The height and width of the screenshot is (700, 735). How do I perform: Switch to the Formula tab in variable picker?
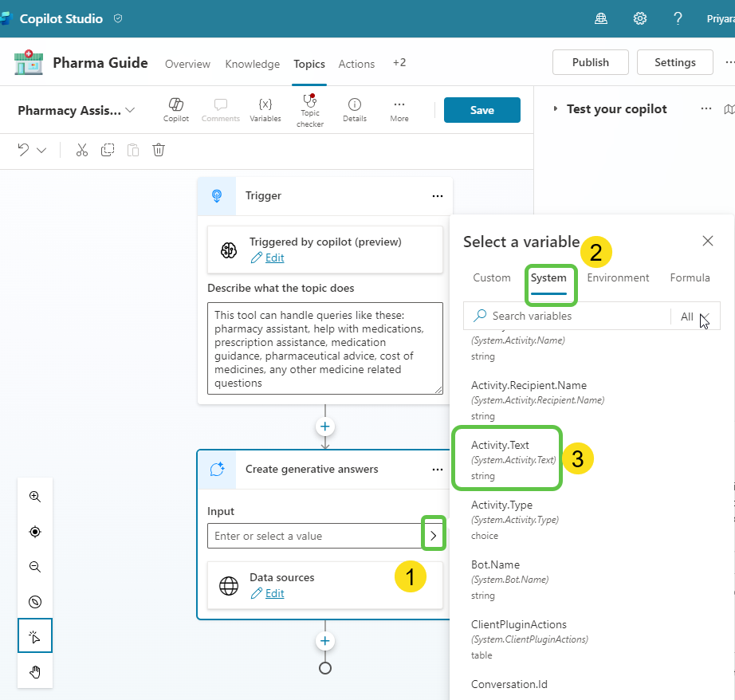tap(690, 277)
